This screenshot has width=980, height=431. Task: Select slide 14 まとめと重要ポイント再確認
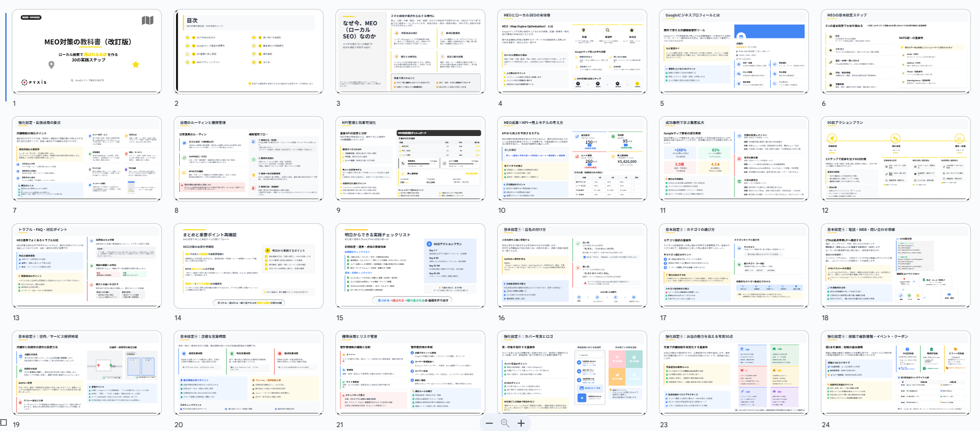coord(248,265)
